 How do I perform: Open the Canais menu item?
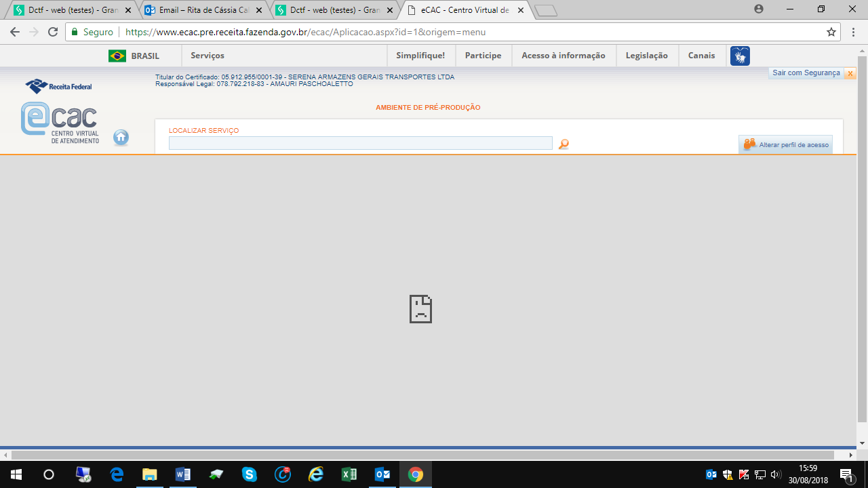[701, 56]
